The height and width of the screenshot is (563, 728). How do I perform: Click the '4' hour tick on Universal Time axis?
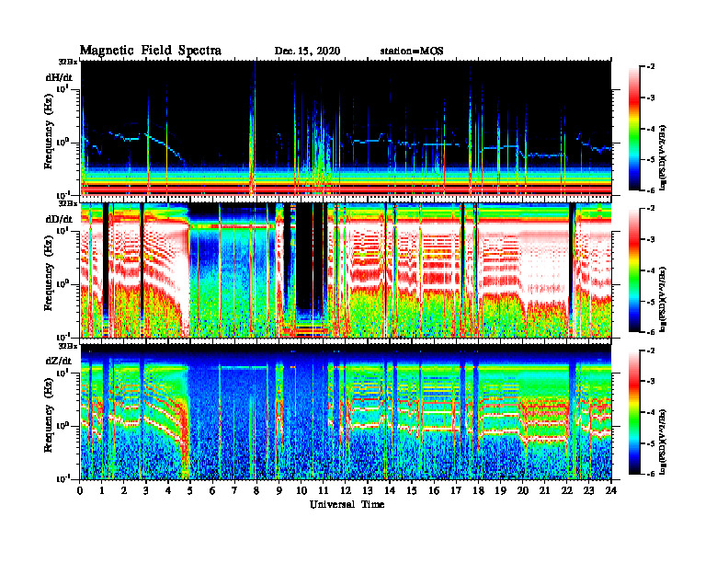click(x=168, y=491)
